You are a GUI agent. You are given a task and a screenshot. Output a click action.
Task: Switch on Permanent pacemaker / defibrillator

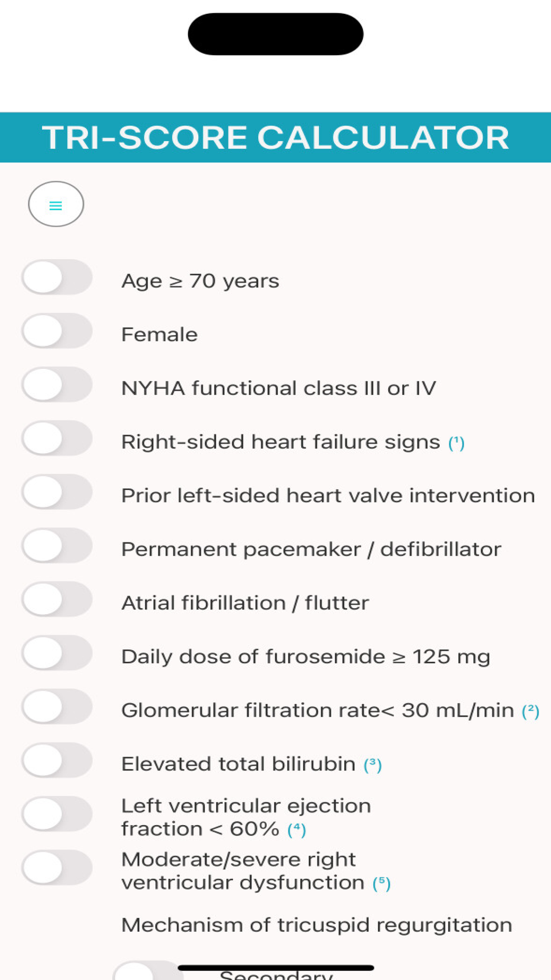pyautogui.click(x=57, y=546)
